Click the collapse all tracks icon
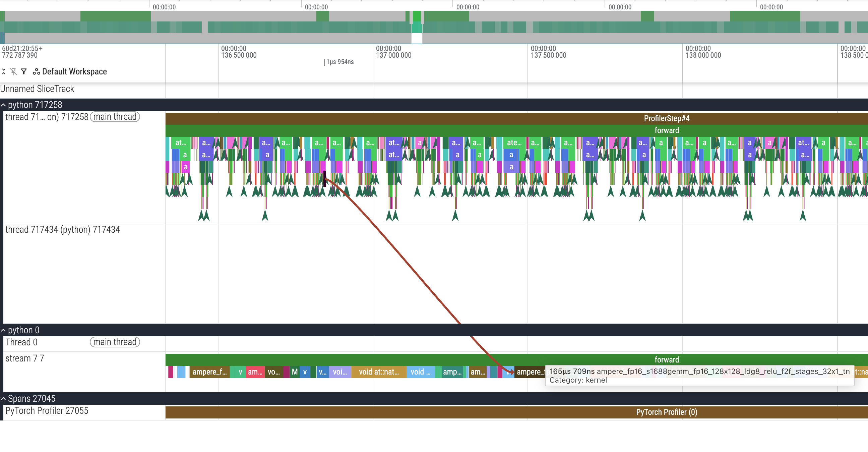 [x=4, y=71]
